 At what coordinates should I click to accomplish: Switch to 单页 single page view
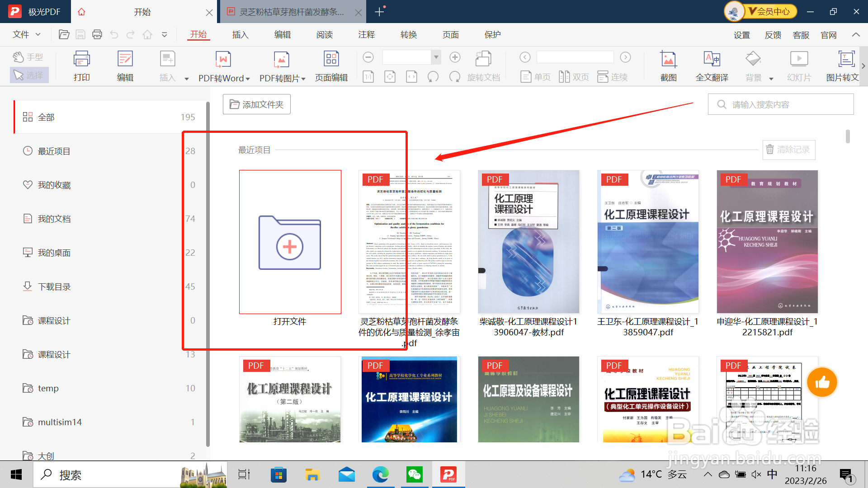(x=536, y=77)
